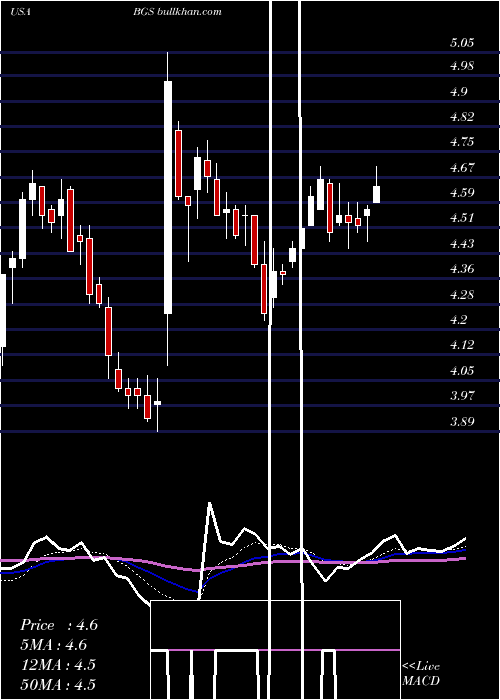Image resolution: width=500 pixels, height=700 pixels.
Task: Click the 4.9 price axis label
Action: click(x=458, y=92)
